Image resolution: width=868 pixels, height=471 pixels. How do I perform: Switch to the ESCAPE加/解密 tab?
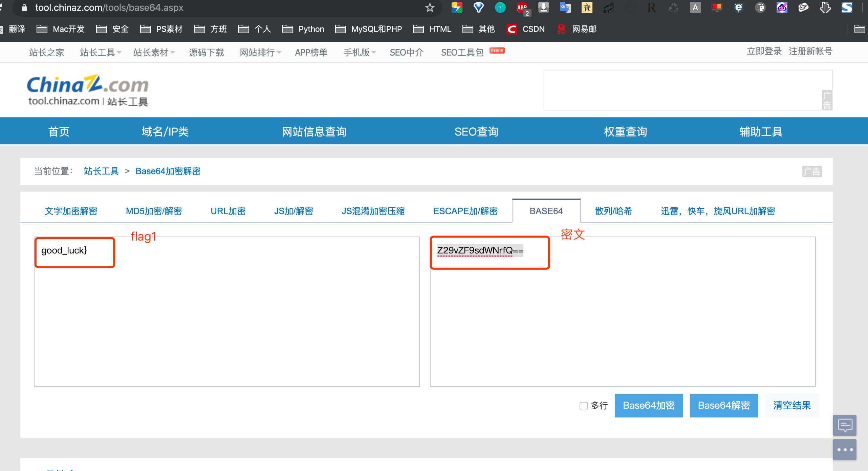465,211
